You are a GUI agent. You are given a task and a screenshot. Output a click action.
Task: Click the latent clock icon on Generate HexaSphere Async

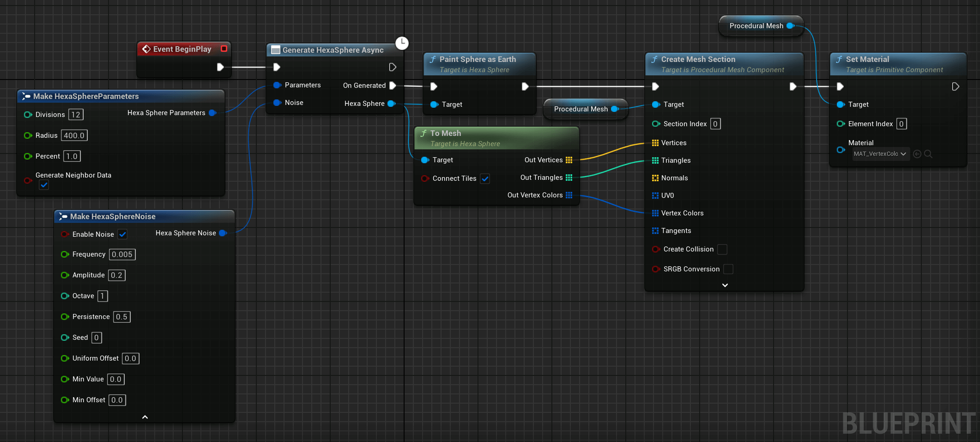click(x=402, y=43)
